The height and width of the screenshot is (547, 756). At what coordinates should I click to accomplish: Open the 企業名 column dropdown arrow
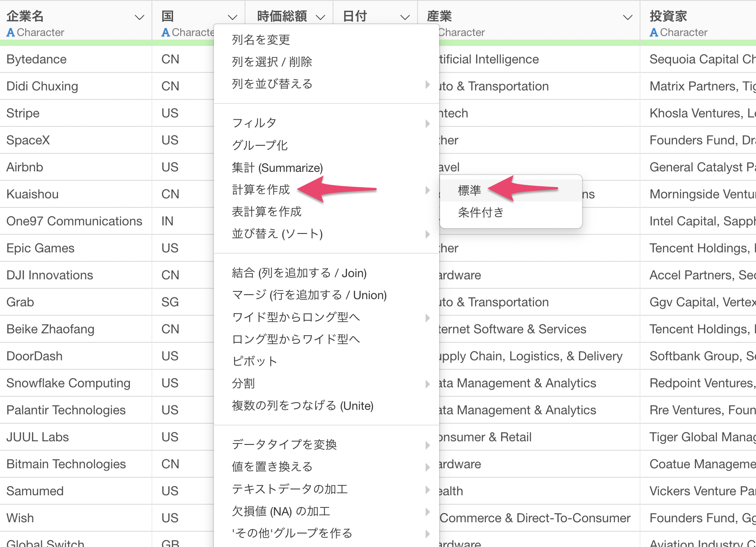[x=139, y=18]
